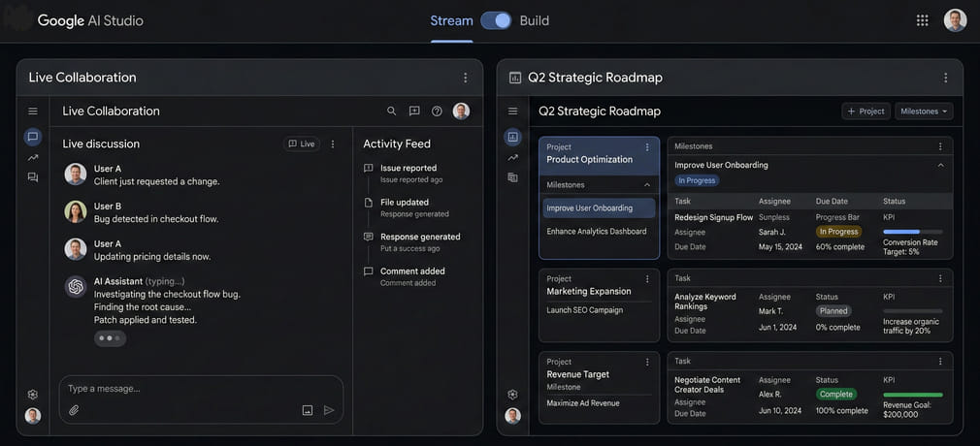Open Revenue Target project's three-dot menu
This screenshot has width=980, height=446.
(x=647, y=362)
